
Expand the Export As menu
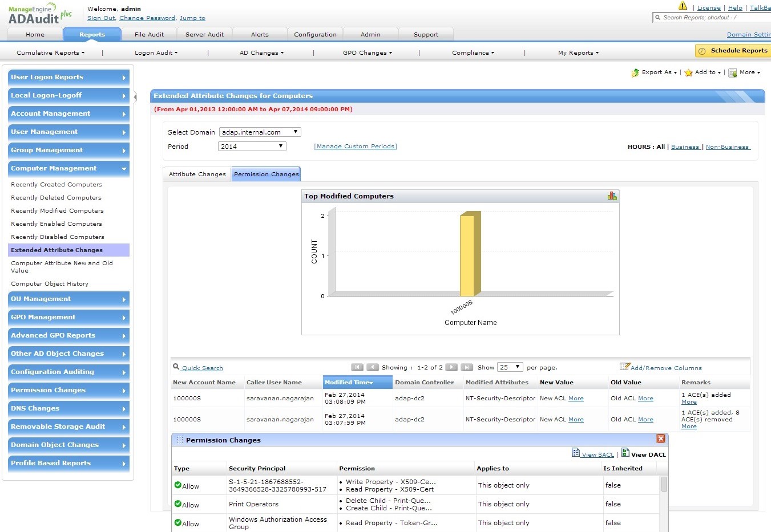coord(655,72)
